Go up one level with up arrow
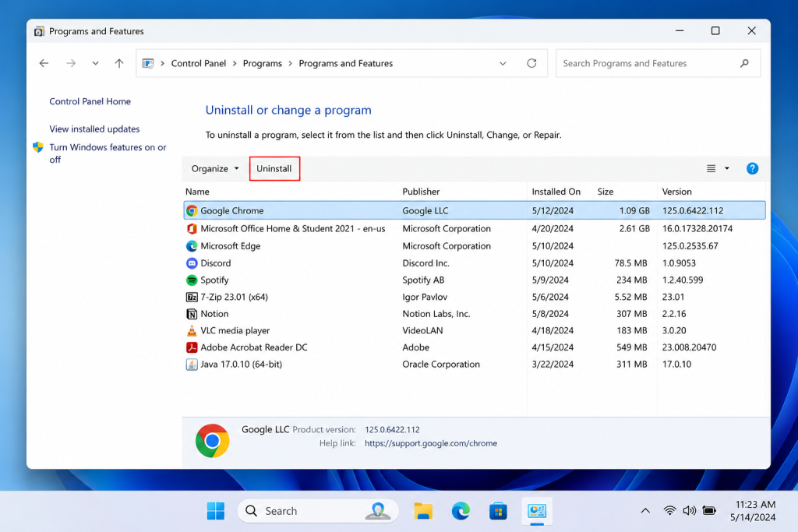The width and height of the screenshot is (798, 532). [x=119, y=63]
